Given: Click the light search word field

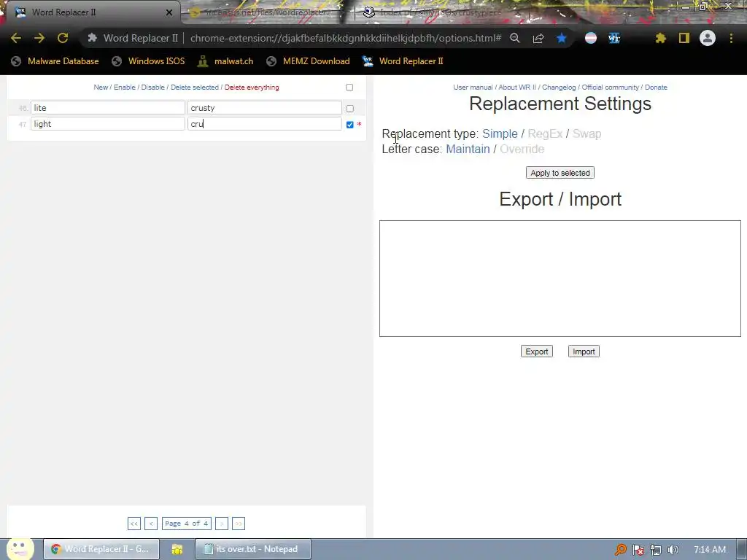Looking at the screenshot, I should point(108,124).
